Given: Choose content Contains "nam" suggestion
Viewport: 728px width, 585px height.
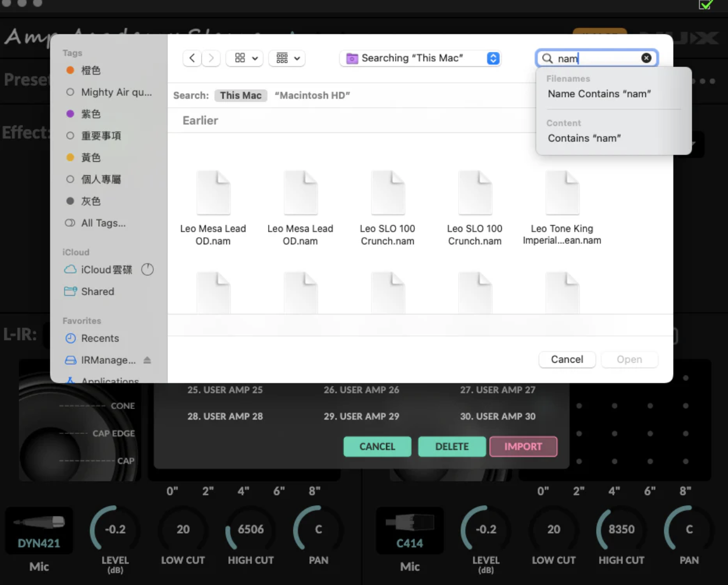Looking at the screenshot, I should (584, 138).
